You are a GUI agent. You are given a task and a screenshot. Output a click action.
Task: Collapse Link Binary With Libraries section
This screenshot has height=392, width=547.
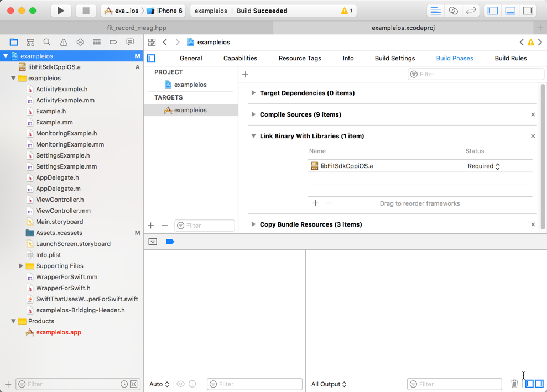click(x=253, y=136)
